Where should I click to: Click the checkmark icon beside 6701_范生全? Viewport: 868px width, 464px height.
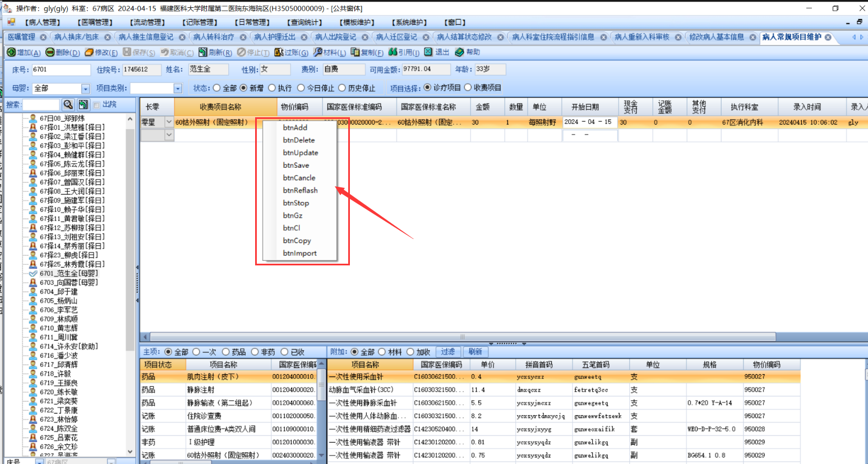[x=33, y=273]
